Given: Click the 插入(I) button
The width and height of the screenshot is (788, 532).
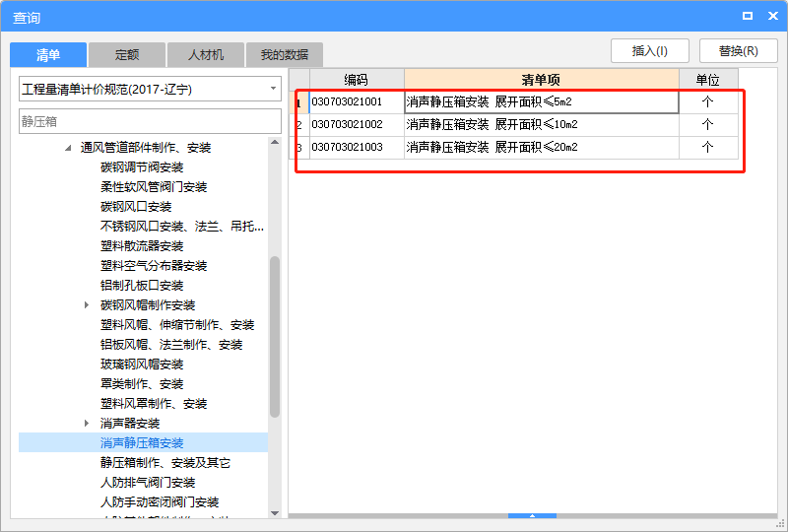Looking at the screenshot, I should coord(650,51).
